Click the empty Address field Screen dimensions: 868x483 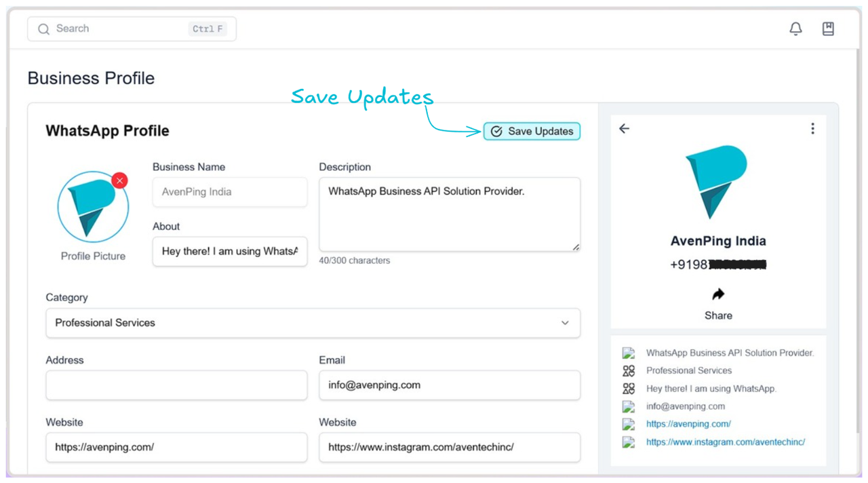176,385
